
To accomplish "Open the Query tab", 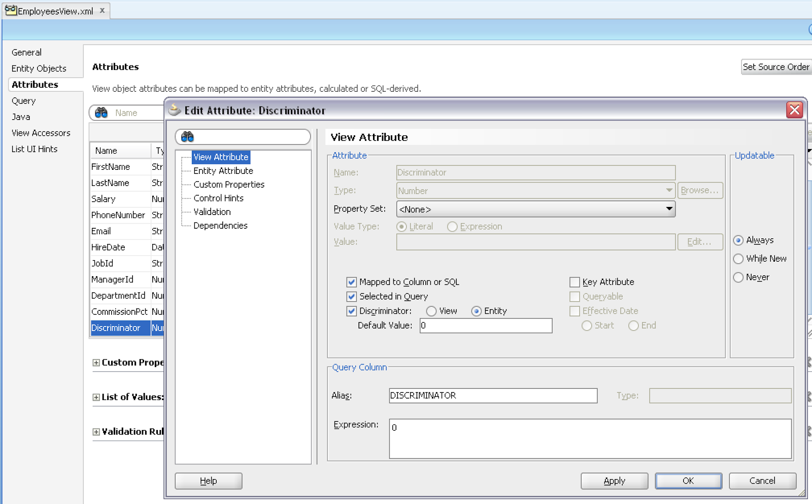I will coord(24,101).
